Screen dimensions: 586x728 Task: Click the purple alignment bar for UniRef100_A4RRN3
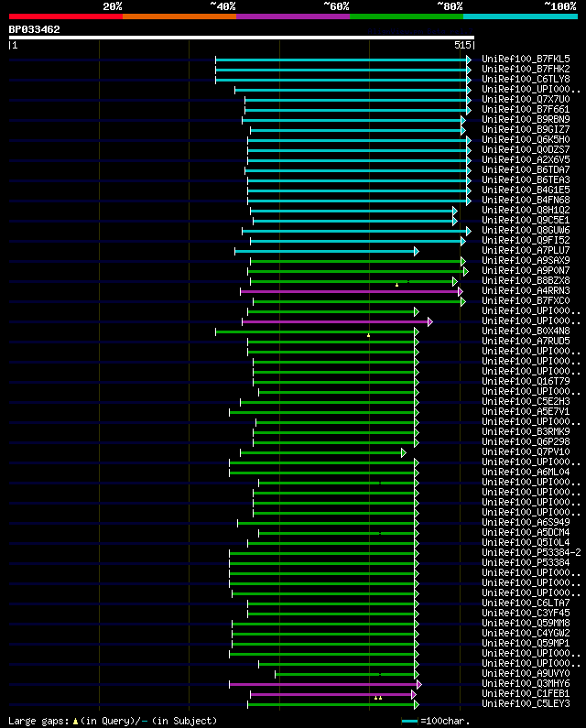tap(352, 291)
